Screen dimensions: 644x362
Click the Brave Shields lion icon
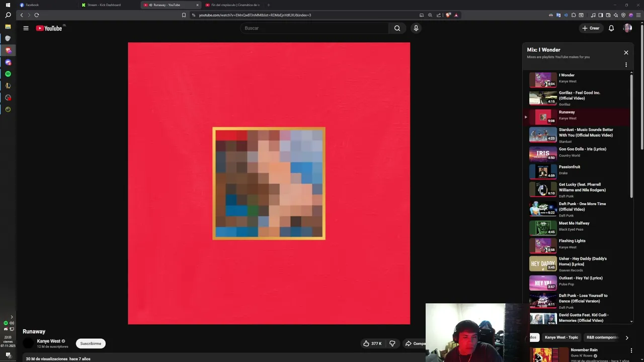(448, 15)
